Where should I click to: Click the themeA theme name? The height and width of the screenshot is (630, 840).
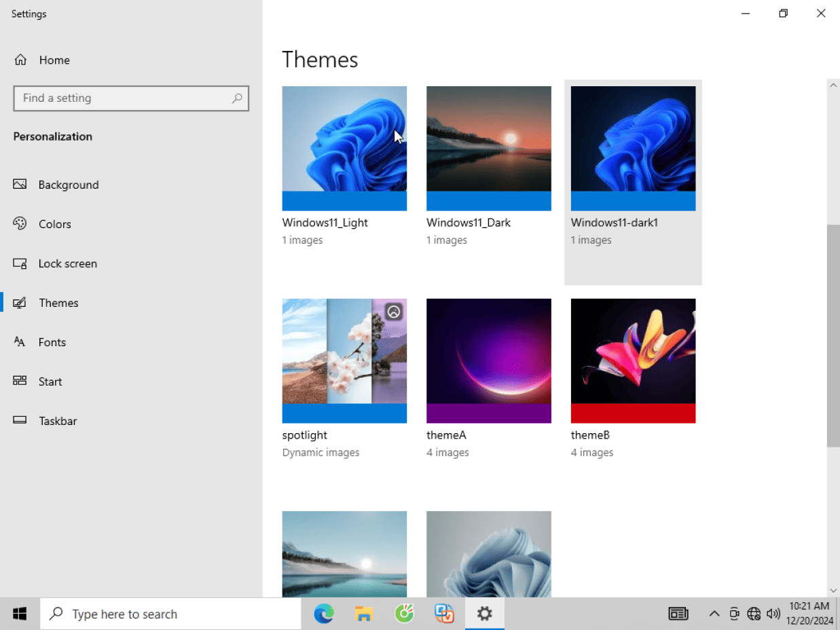(446, 435)
